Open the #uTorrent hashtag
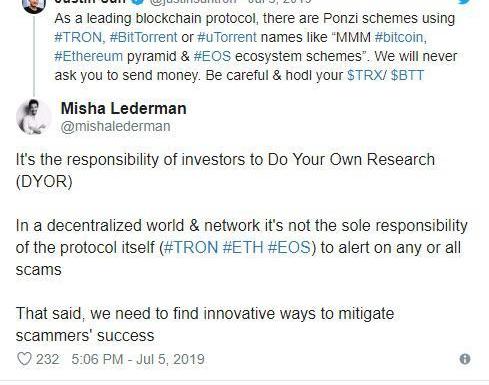489x385 pixels. point(227,37)
